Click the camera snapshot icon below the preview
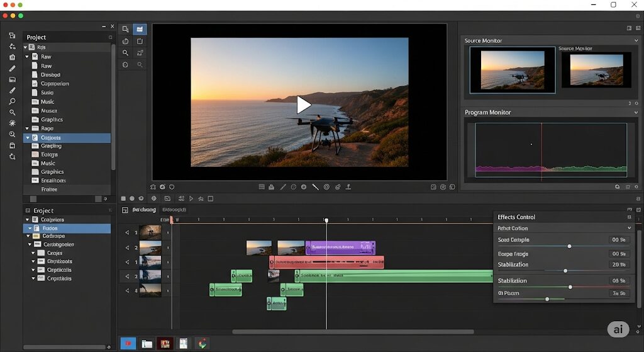Viewport: 644px width, 352px height. pyautogui.click(x=162, y=186)
